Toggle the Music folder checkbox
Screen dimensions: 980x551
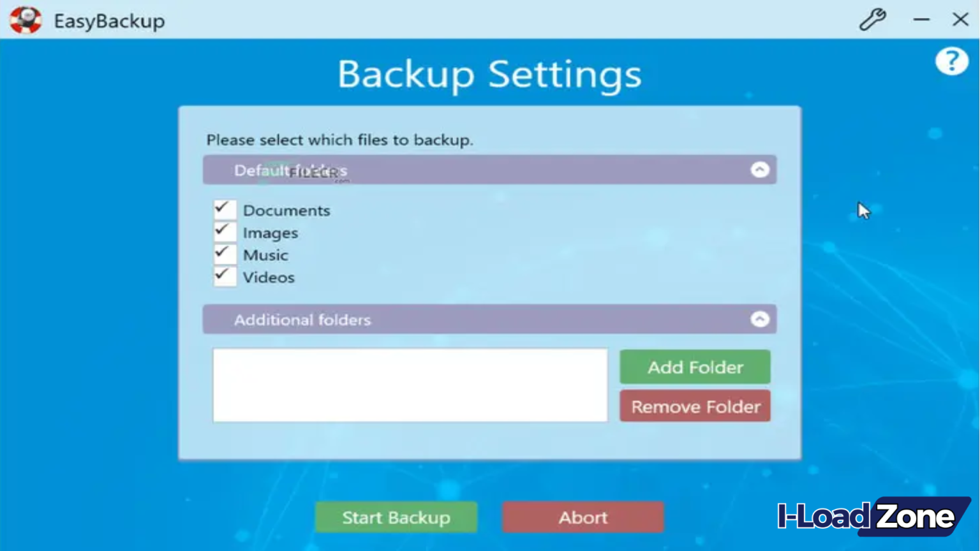(x=225, y=254)
